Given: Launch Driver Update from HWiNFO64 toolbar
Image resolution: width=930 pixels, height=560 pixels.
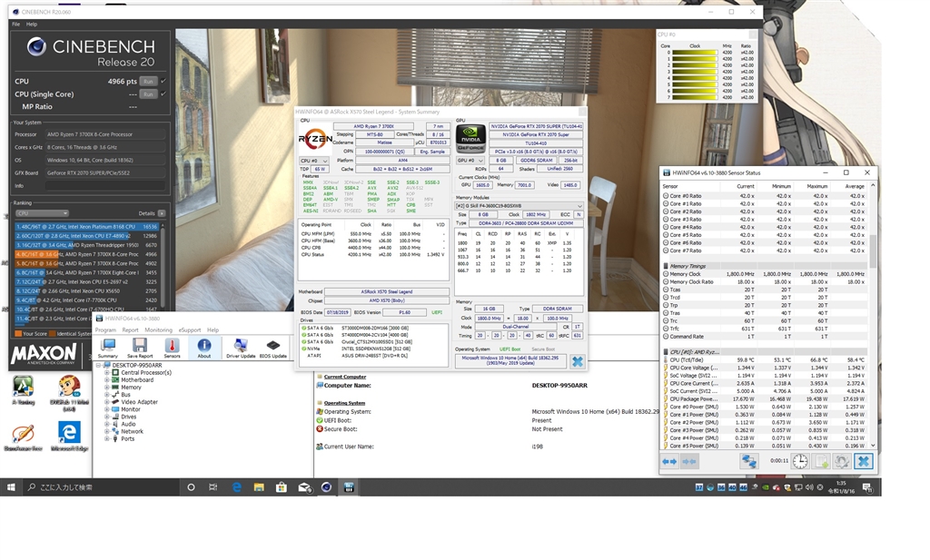Looking at the screenshot, I should 241,348.
